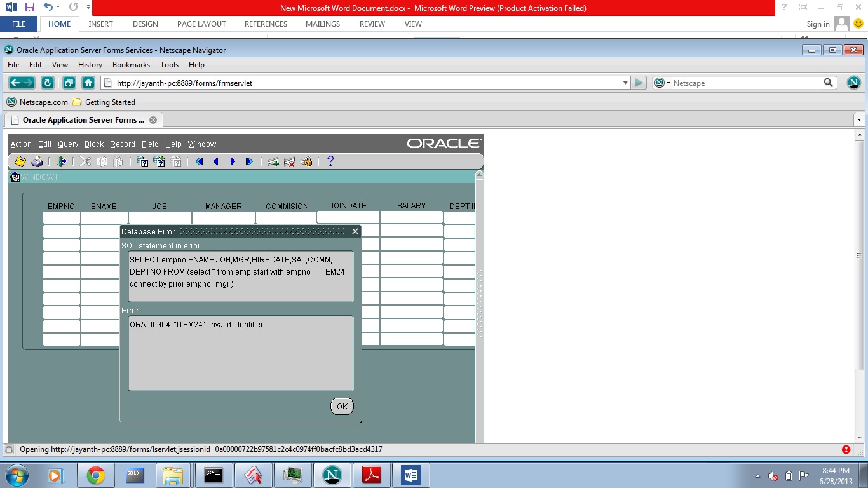Click the Paste icon in Forms toolbar

pyautogui.click(x=118, y=161)
